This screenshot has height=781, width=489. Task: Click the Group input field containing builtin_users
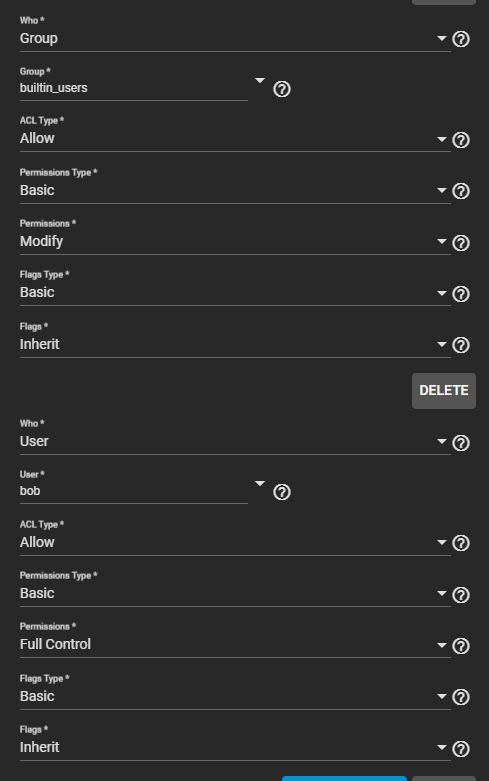[133, 88]
